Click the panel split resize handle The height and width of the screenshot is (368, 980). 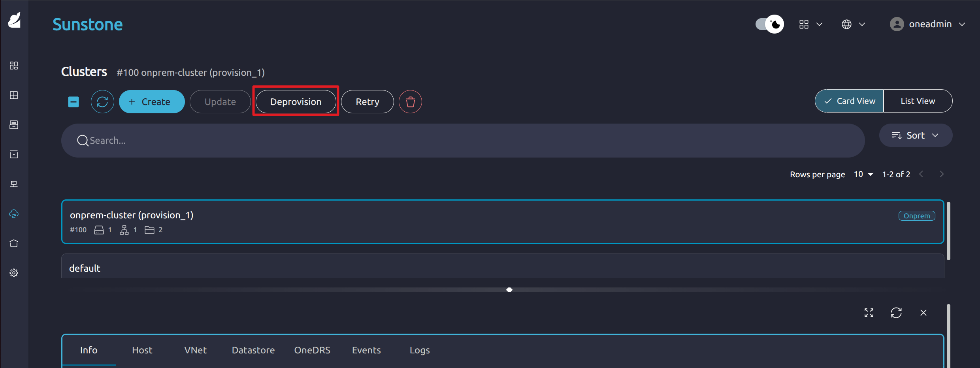pos(509,290)
